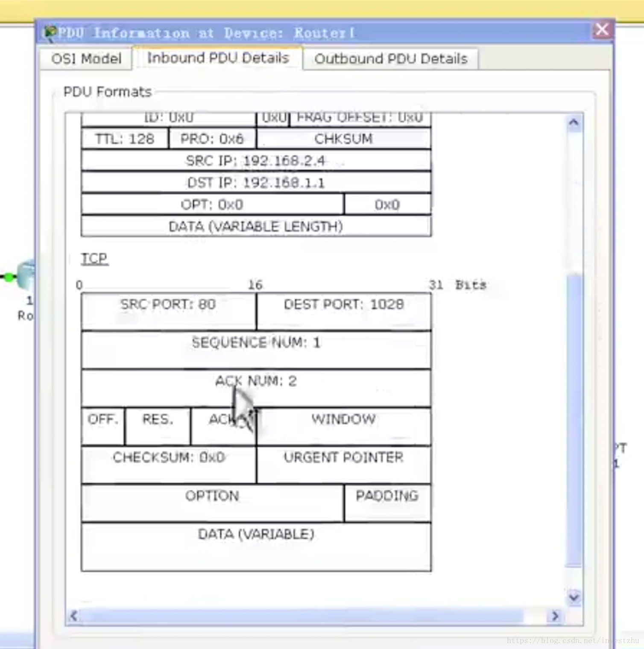Viewport: 644px width, 649px height.
Task: Click the DEST PORT: 1028 field
Action: click(x=344, y=312)
